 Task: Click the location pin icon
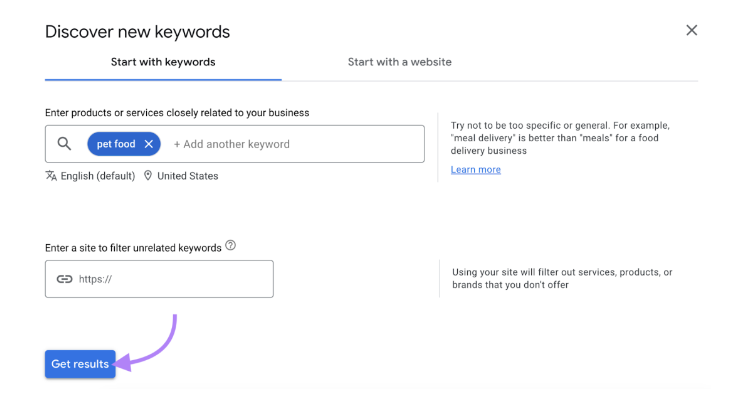click(x=148, y=175)
